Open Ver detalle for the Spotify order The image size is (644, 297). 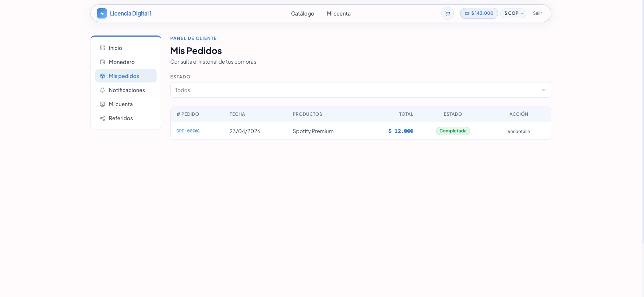[518, 131]
